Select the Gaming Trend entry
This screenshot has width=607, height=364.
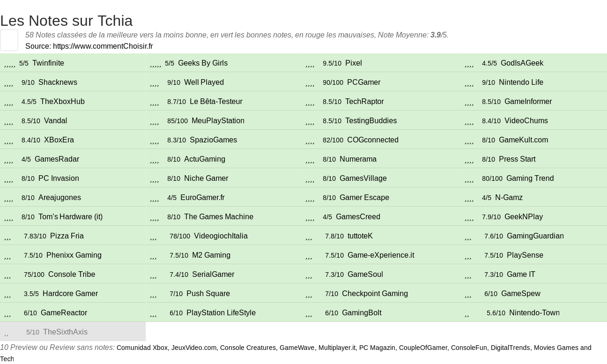pyautogui.click(x=530, y=178)
